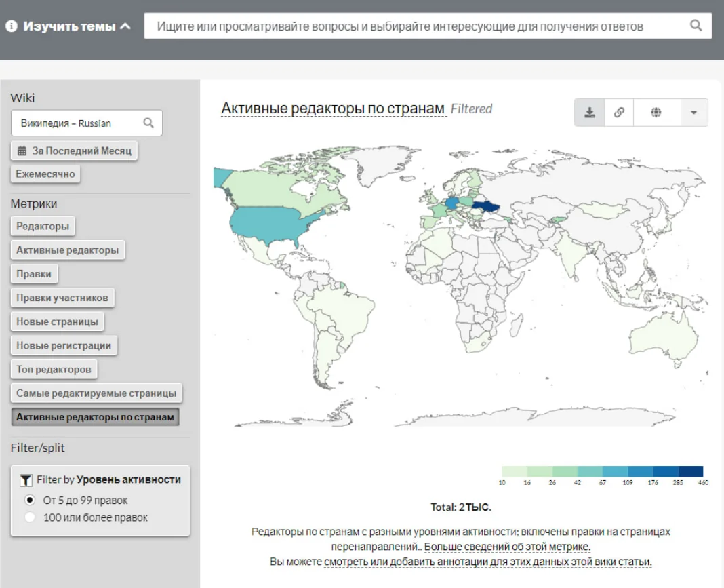This screenshot has height=588, width=724.
Task: Open the Редакторы metric
Action: pyautogui.click(x=43, y=227)
